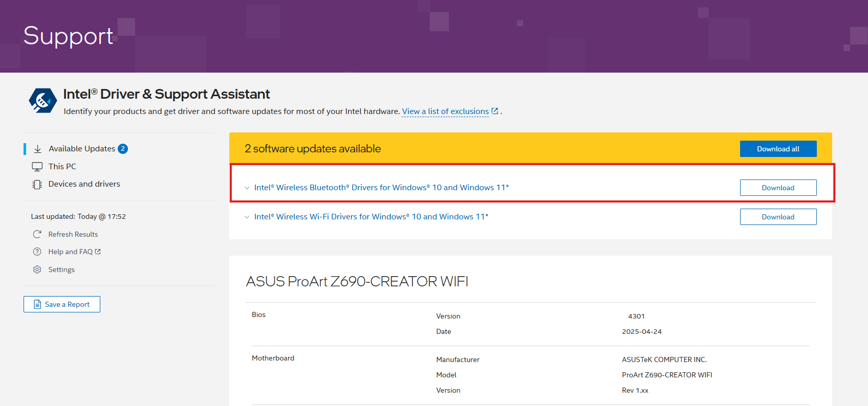Open the View a list of exclusions link
Image resolution: width=868 pixels, height=406 pixels.
[x=445, y=111]
